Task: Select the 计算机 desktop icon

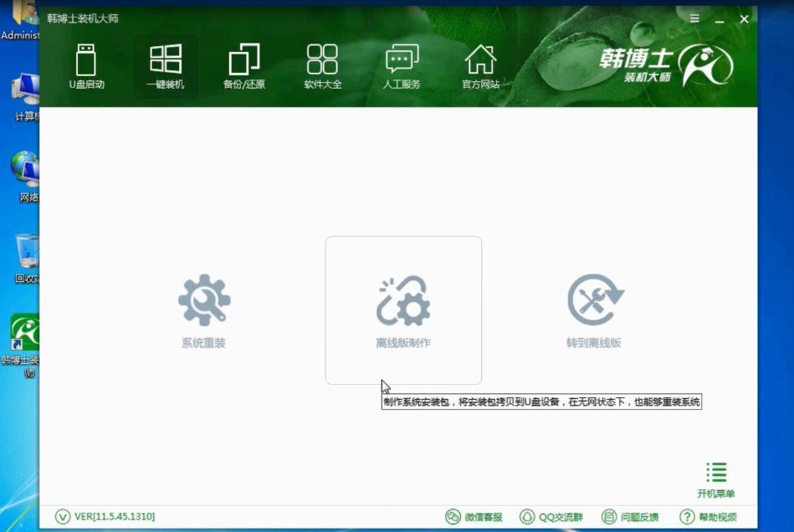Action: click(26, 96)
